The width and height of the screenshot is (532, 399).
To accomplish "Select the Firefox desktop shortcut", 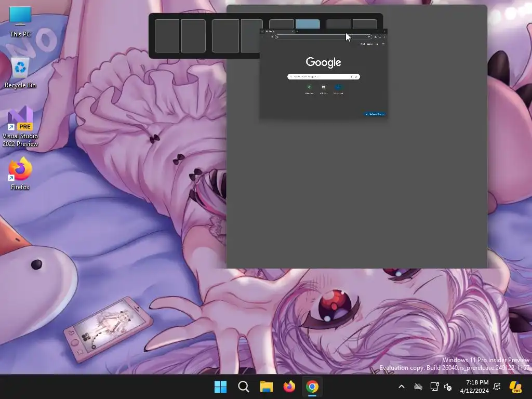I will pos(20,174).
